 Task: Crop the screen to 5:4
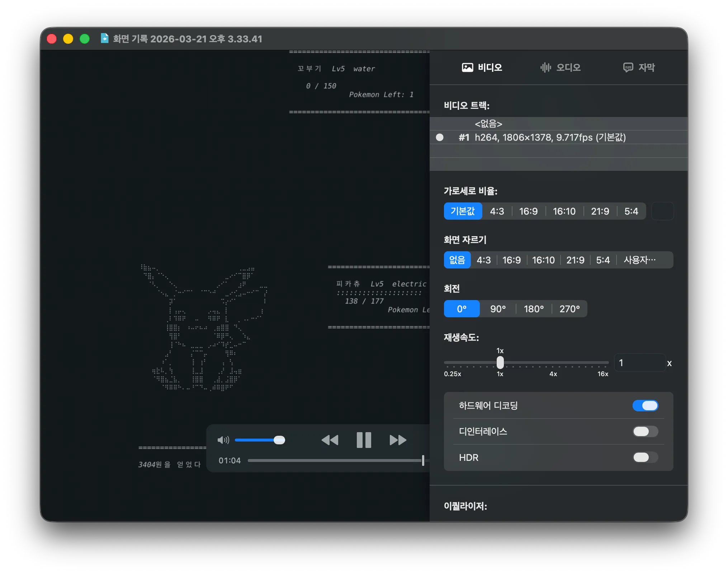603,260
